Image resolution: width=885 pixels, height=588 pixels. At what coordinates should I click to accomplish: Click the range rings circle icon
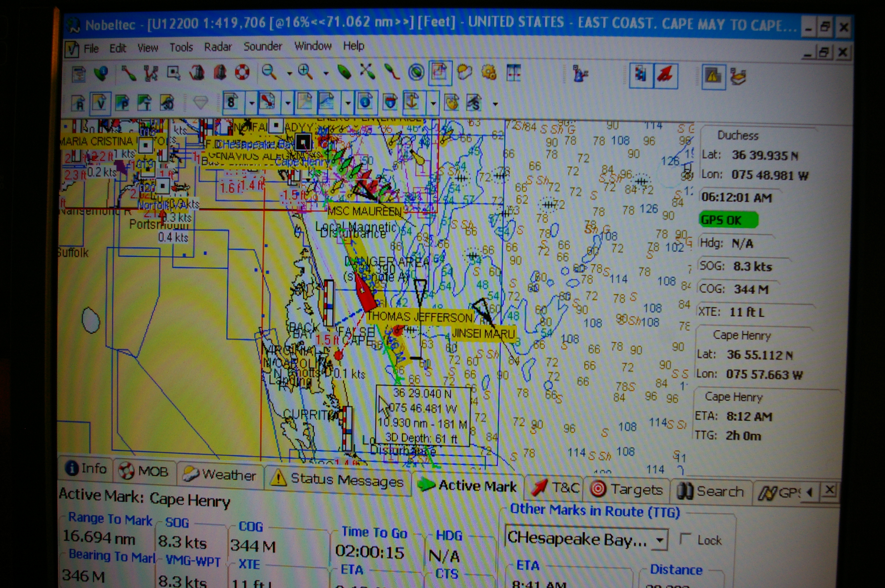point(416,72)
